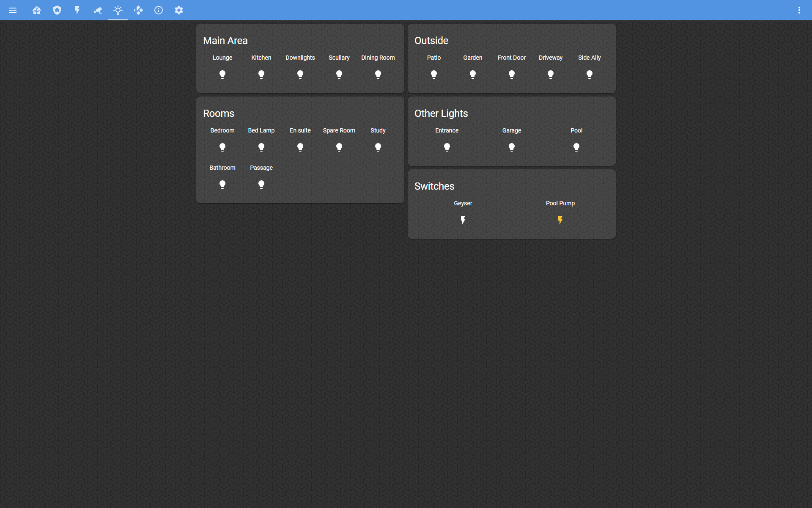812x508 pixels.
Task: Open the settings gear tab
Action: click(179, 10)
